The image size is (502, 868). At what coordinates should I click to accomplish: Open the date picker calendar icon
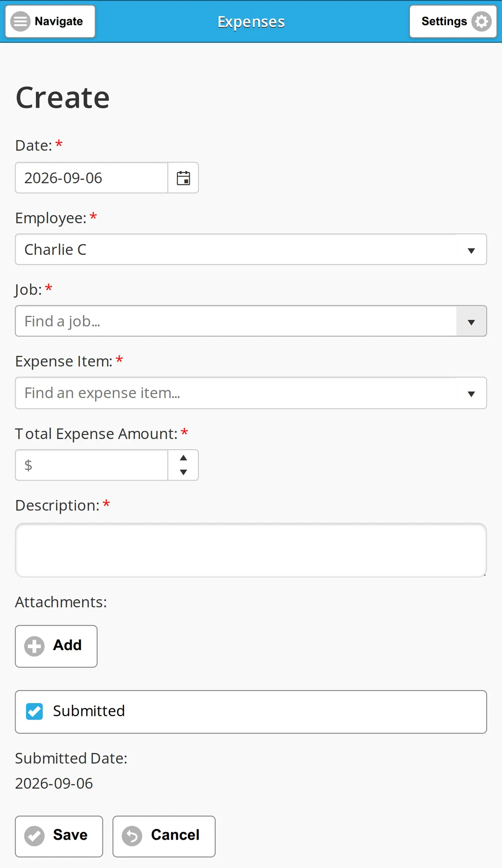click(183, 178)
